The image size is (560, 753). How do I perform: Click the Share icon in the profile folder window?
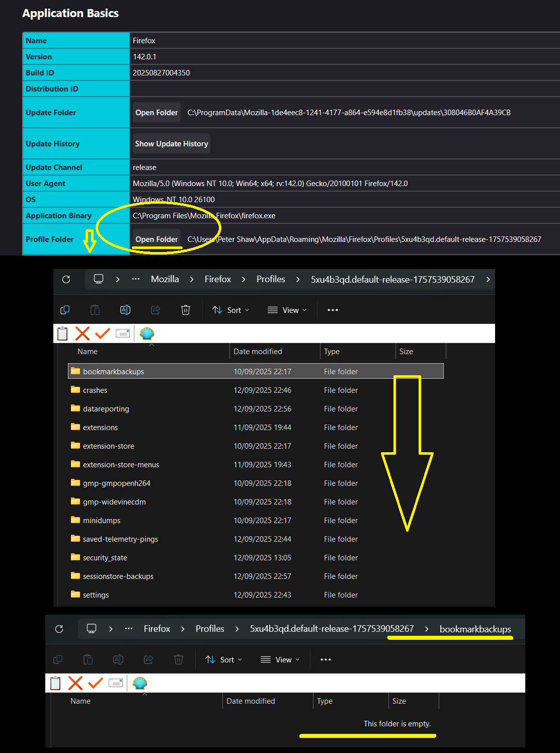click(155, 310)
